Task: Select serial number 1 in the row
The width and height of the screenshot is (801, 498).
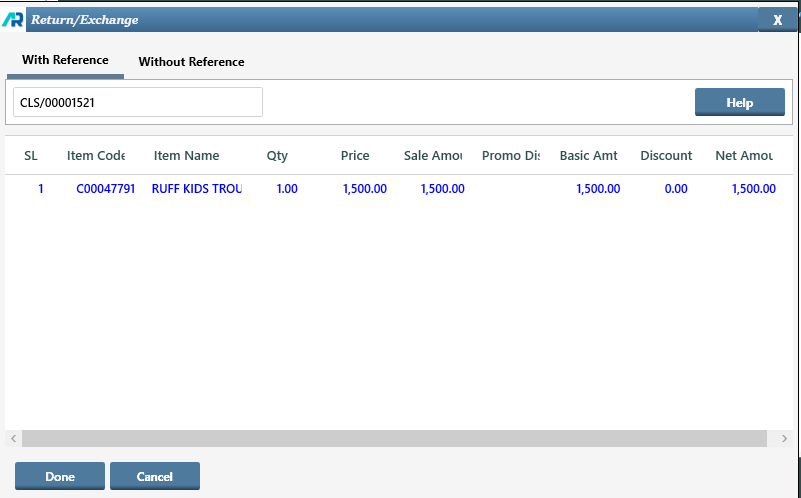Action: point(40,189)
